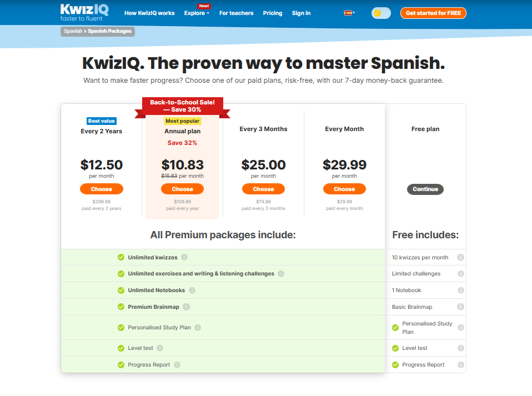Open info icon for premium Level test

tap(160, 348)
